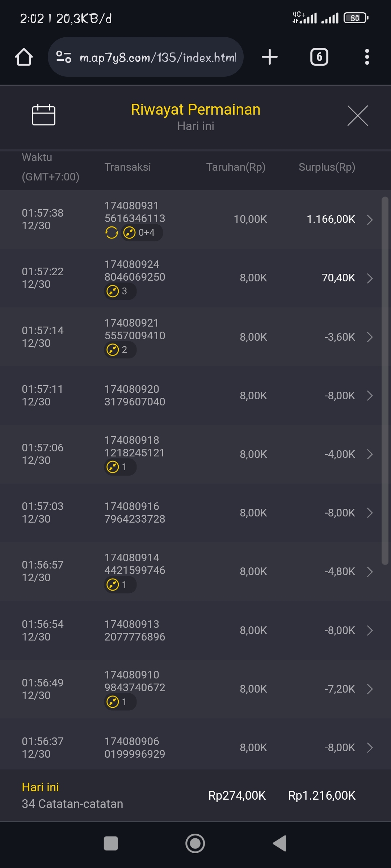Open the browser three-dot menu
Image resolution: width=391 pixels, height=868 pixels.
[x=367, y=57]
